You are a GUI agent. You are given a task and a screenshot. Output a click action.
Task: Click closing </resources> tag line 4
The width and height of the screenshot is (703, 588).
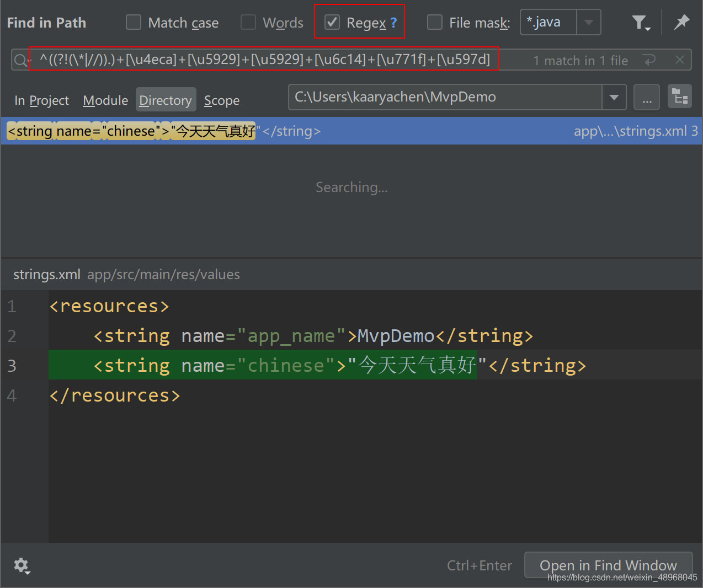pyautogui.click(x=115, y=395)
